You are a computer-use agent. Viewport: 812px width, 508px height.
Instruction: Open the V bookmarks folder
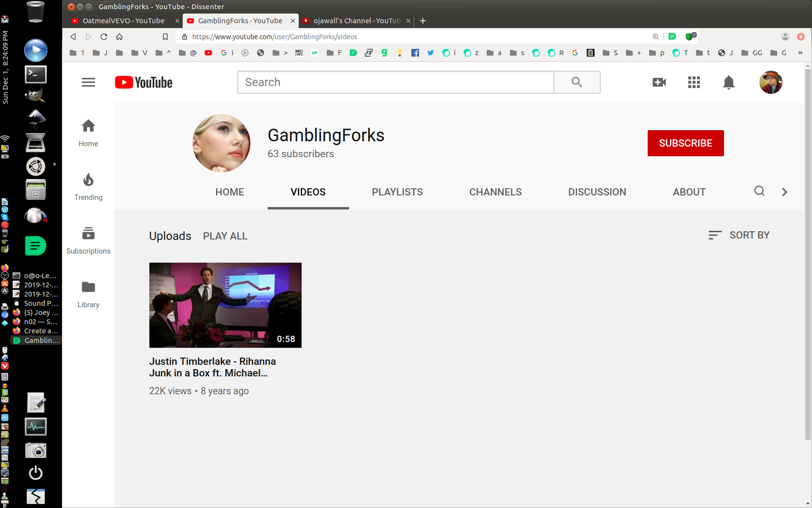[x=139, y=53]
